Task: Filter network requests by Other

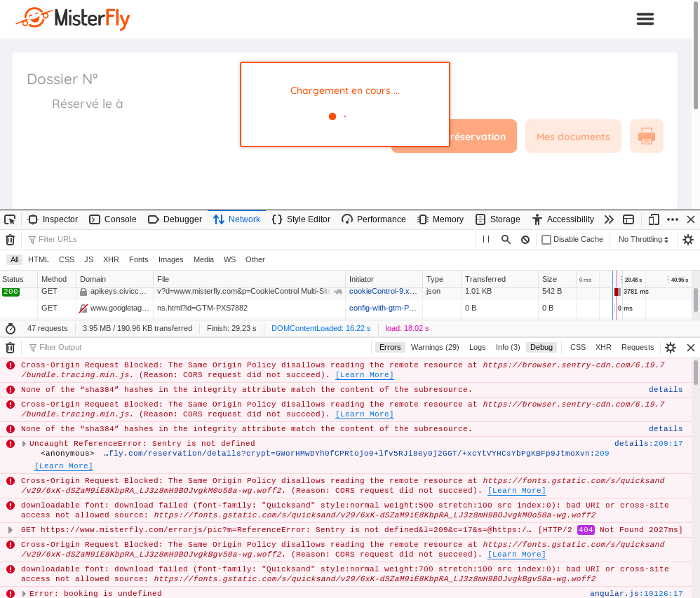Action: coord(255,259)
